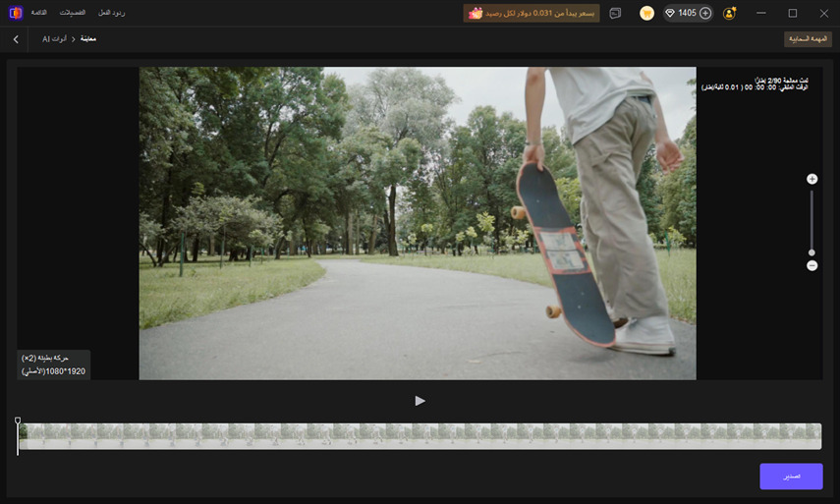Open the ردود الفعل feedback menu
The height and width of the screenshot is (504, 840).
coord(111,13)
